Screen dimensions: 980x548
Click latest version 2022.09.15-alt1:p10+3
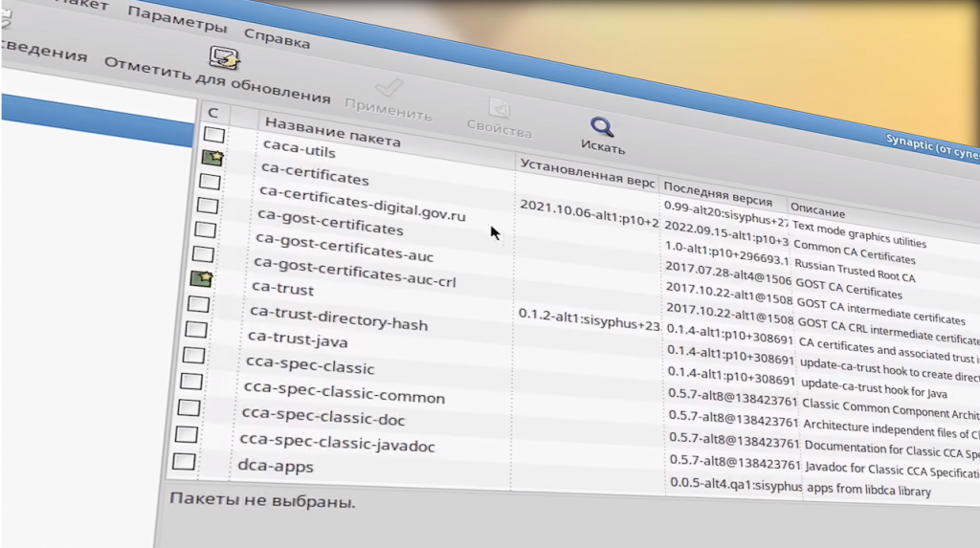(726, 232)
